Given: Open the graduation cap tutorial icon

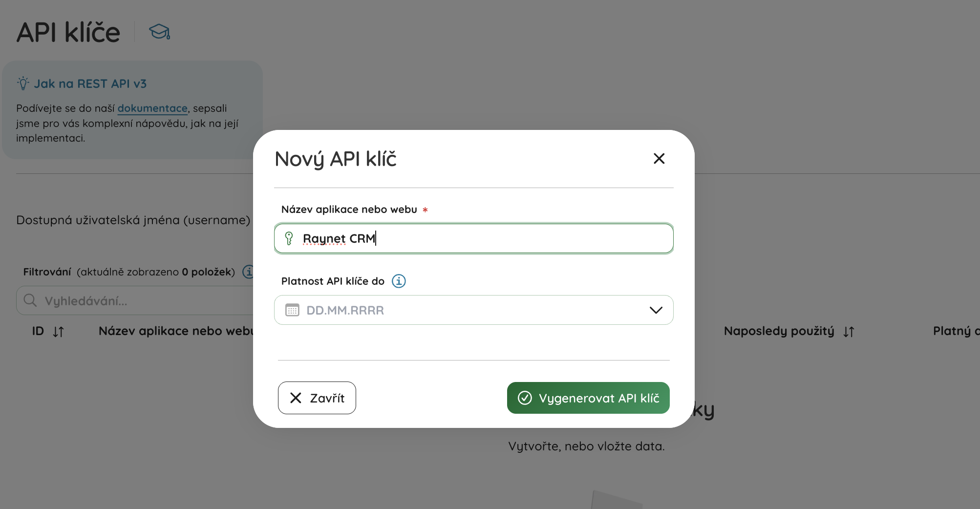Looking at the screenshot, I should [x=159, y=32].
